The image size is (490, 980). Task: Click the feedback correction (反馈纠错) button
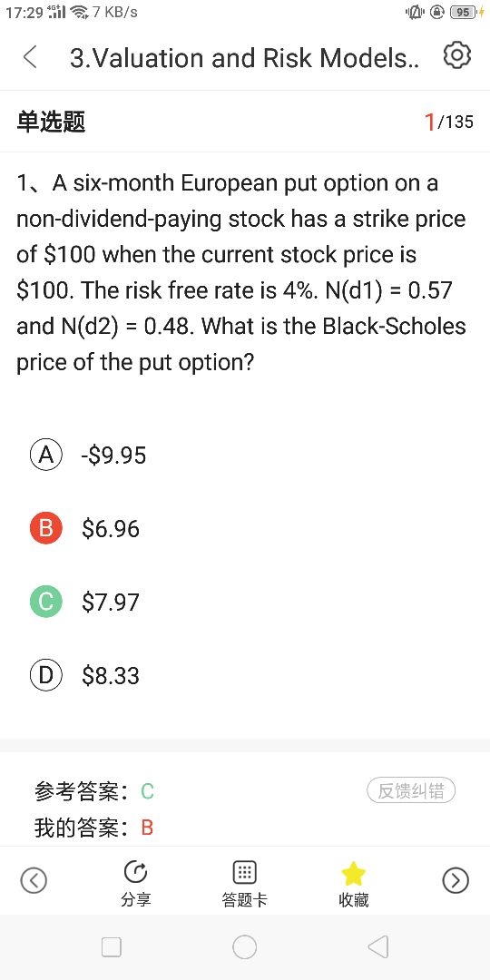tap(411, 790)
